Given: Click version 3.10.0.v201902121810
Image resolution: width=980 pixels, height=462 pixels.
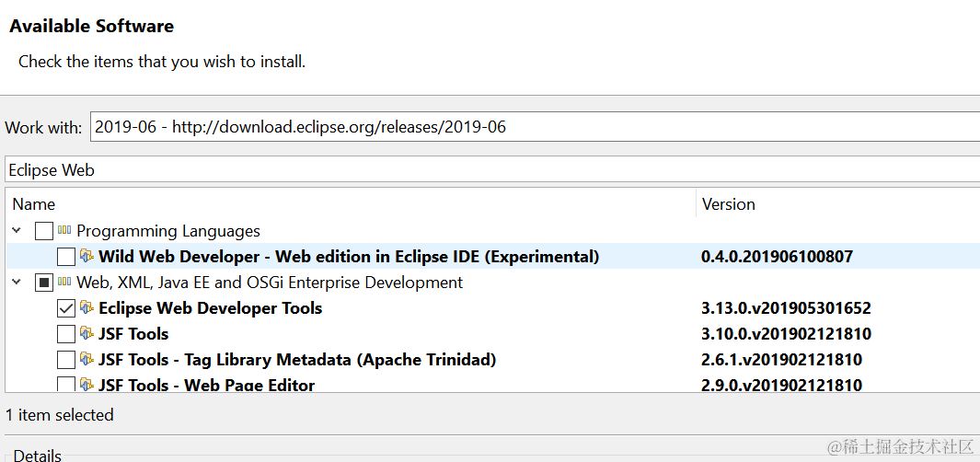Looking at the screenshot, I should tap(786, 333).
